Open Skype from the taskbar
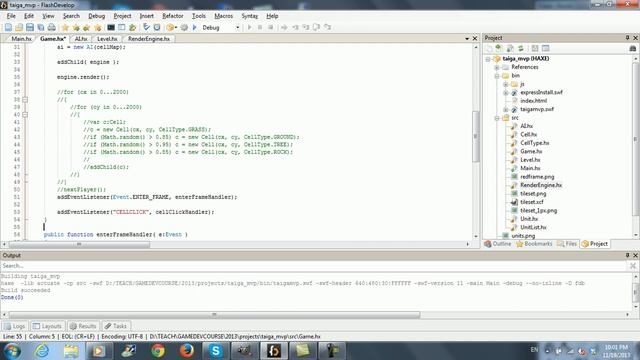 click(x=216, y=351)
